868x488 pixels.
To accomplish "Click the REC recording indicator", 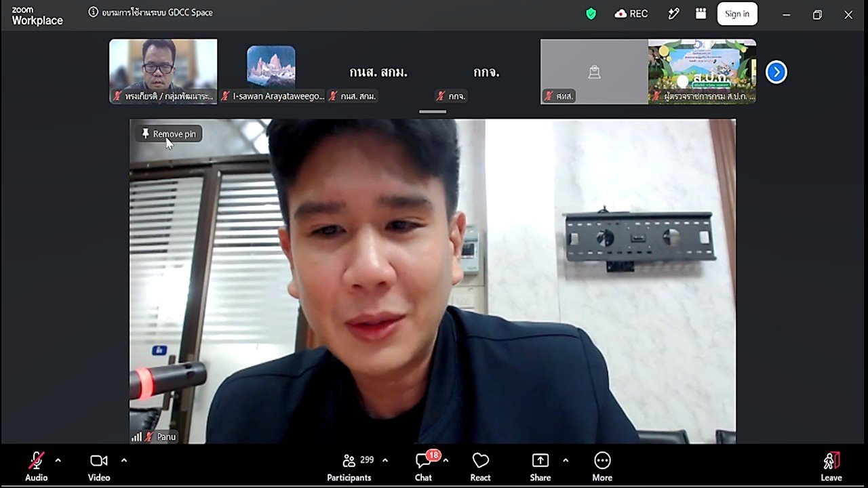I will [631, 14].
